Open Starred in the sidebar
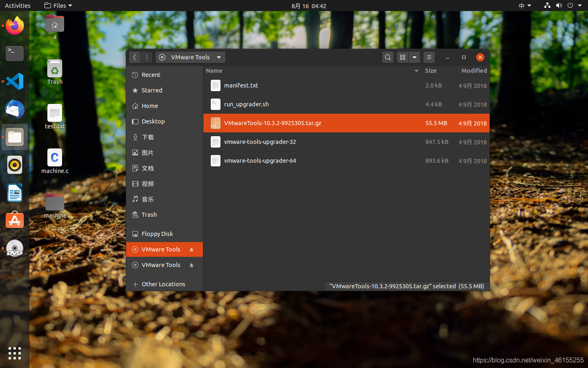Viewport: 588px width, 368px height. pos(165,90)
